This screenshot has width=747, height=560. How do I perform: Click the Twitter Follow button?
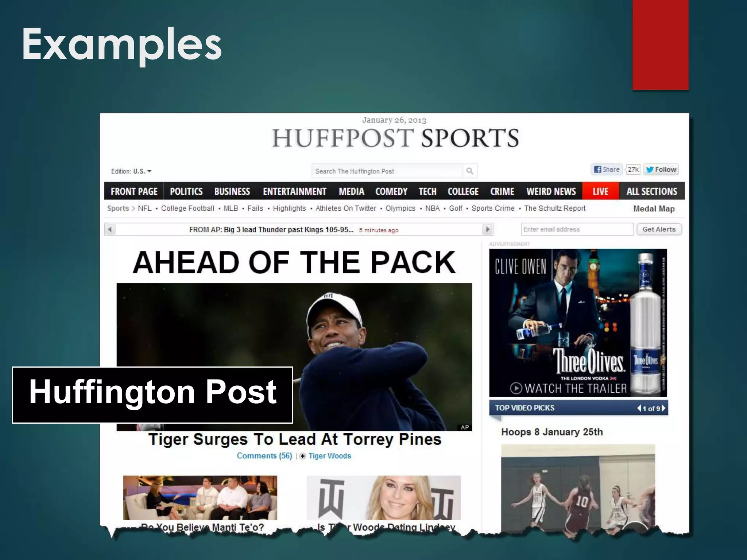click(661, 170)
